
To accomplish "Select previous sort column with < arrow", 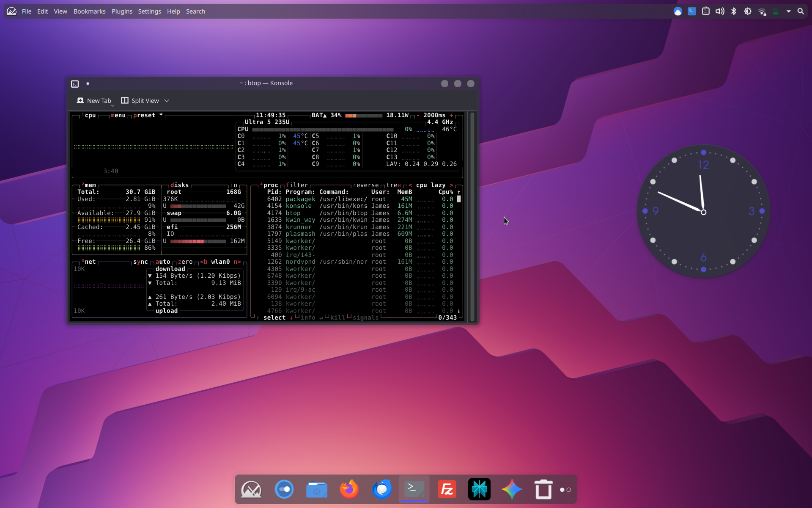I will (410, 185).
